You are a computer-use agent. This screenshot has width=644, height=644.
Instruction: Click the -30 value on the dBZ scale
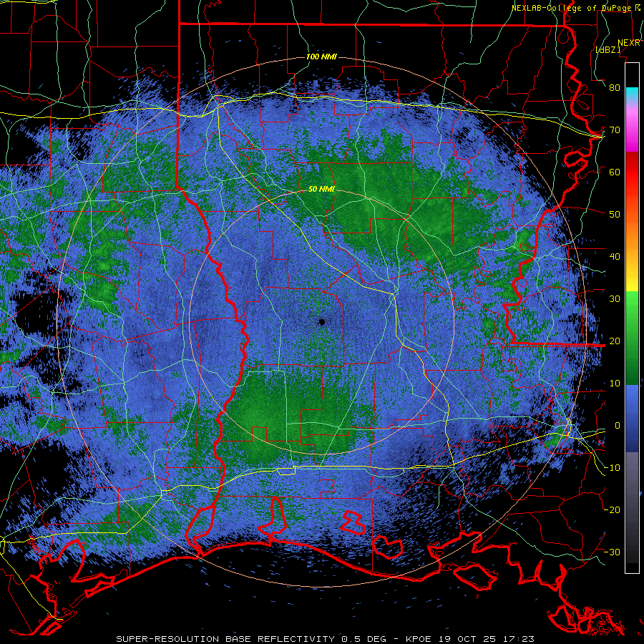tap(612, 552)
